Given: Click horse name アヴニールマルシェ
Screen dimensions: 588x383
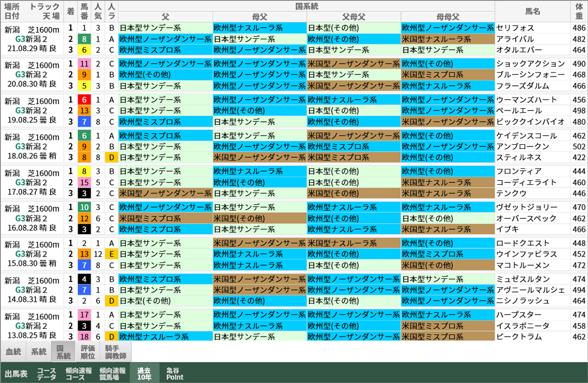Looking at the screenshot, I should tap(530, 290).
